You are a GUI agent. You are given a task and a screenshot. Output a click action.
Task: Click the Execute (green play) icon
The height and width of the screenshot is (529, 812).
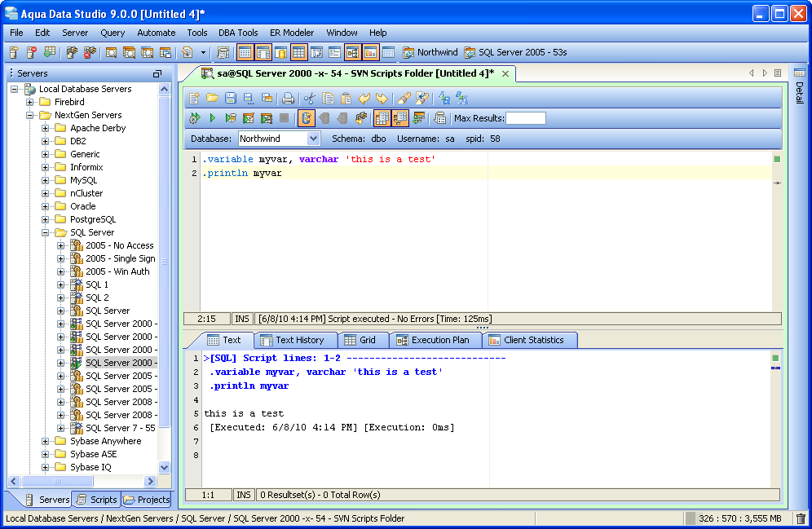pos(212,118)
